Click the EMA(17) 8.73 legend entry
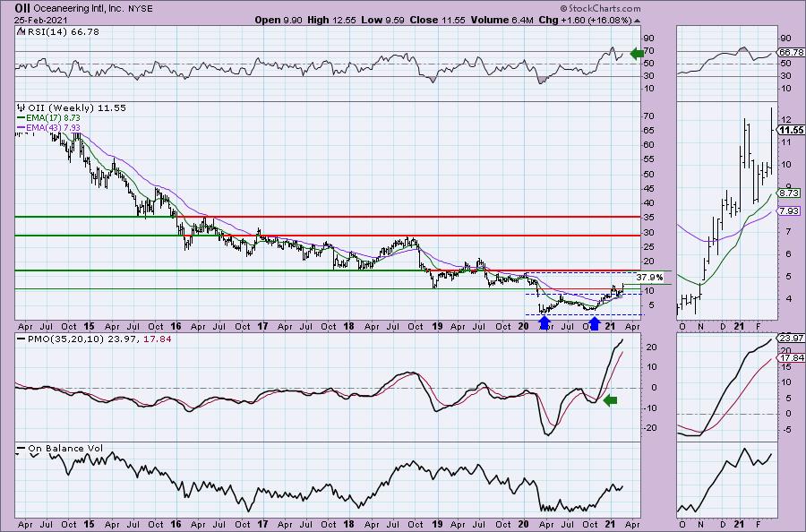 pyautogui.click(x=53, y=117)
